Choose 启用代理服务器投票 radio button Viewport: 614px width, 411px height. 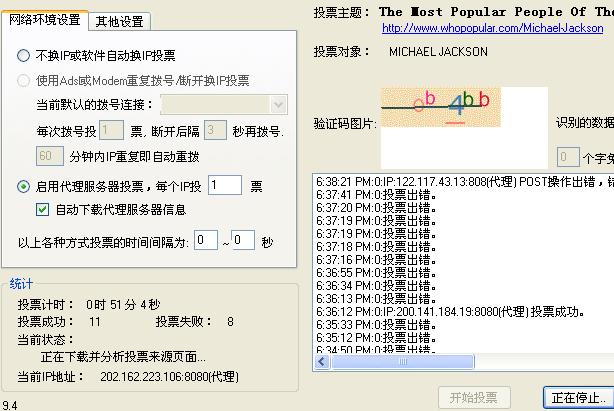click(24, 185)
